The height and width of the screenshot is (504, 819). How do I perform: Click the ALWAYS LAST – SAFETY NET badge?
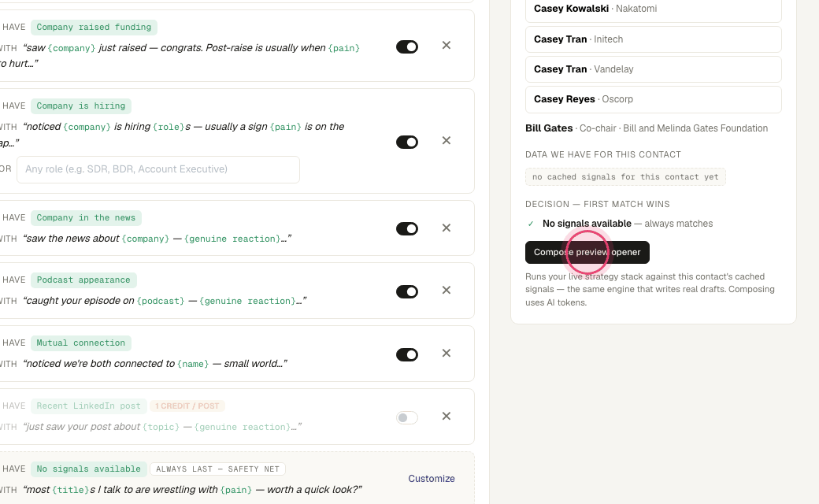click(x=218, y=469)
